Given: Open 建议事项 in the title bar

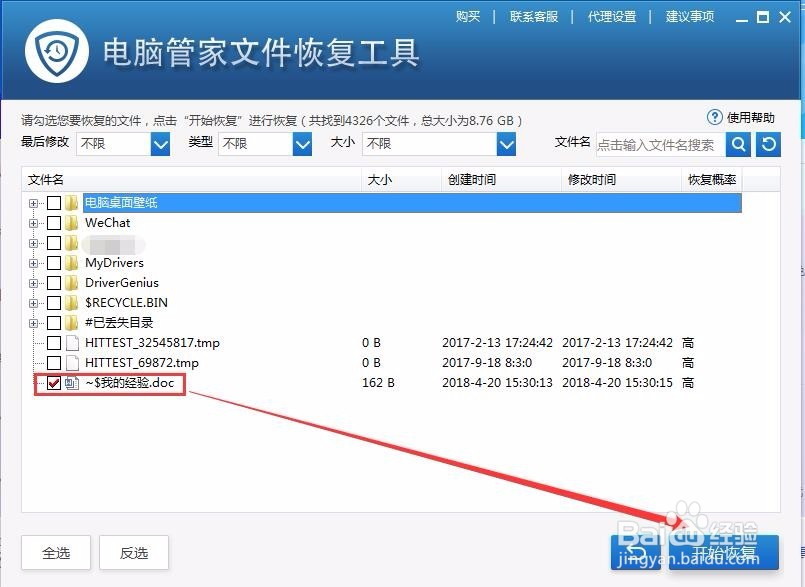Looking at the screenshot, I should [x=690, y=16].
